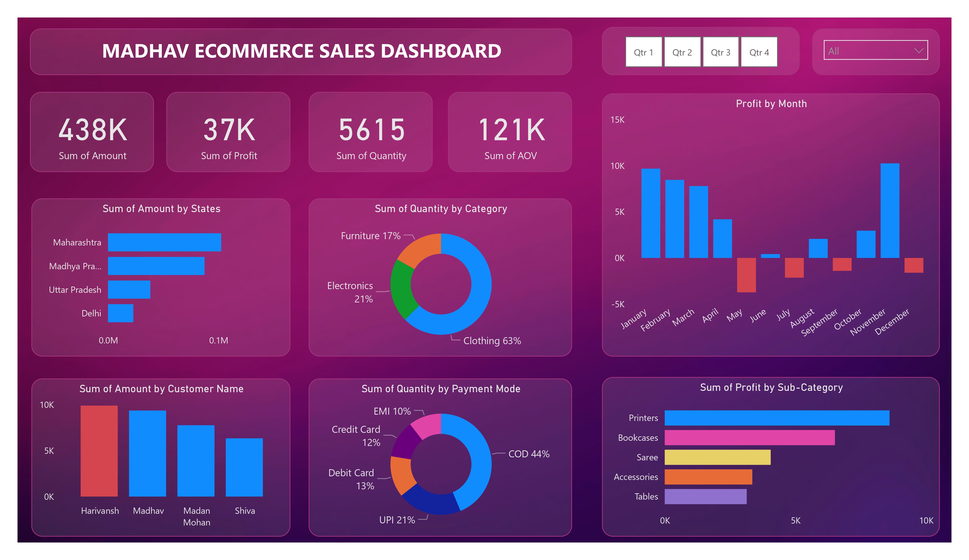
Task: Select the orange Accessories bar
Action: point(708,477)
